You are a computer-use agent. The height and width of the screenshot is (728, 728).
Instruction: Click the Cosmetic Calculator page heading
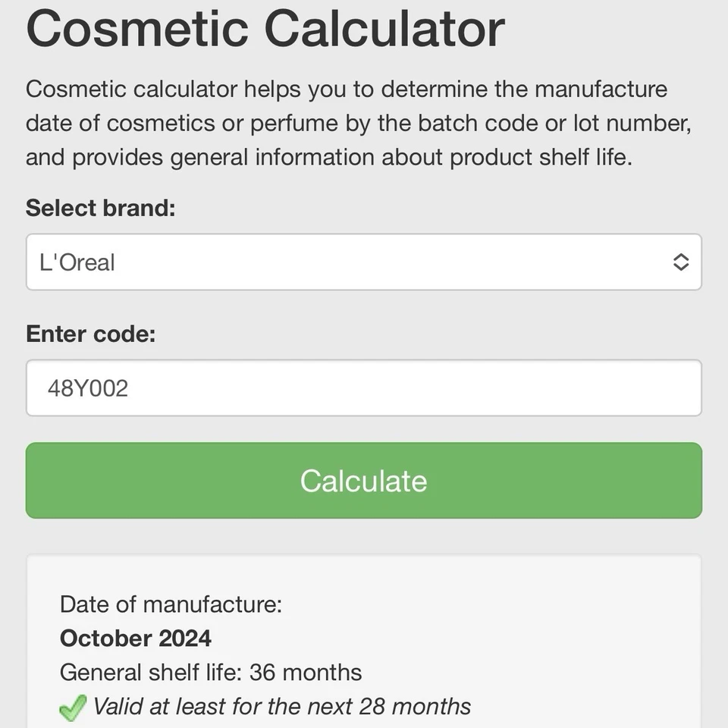[265, 29]
